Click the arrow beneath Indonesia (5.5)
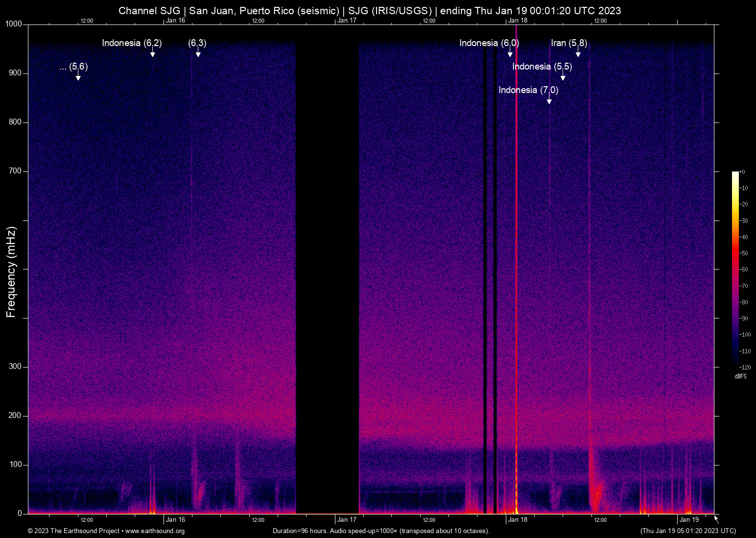 coord(563,77)
